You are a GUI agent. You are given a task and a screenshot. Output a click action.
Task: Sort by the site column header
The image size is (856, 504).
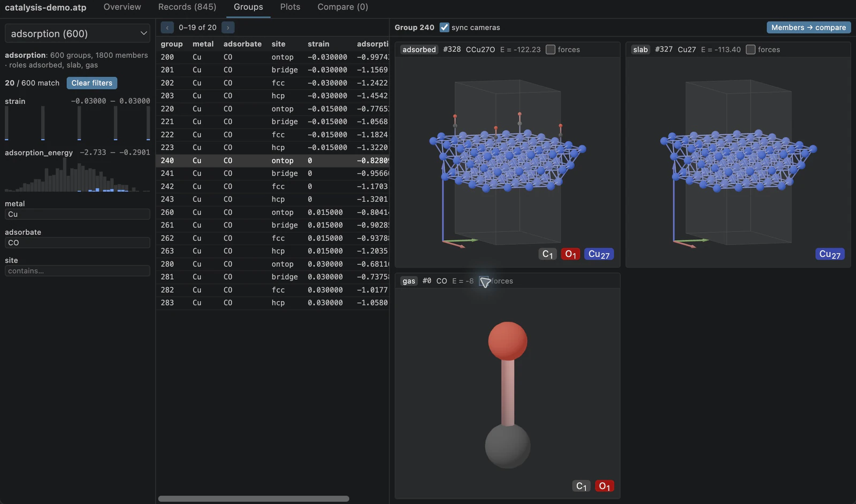pyautogui.click(x=278, y=44)
